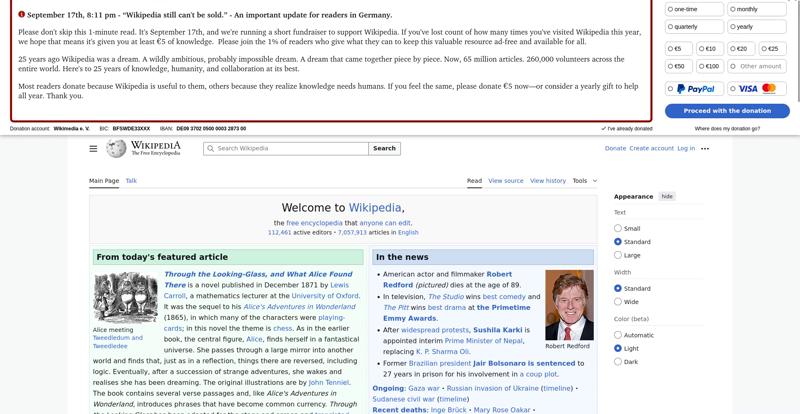This screenshot has height=414, width=800.
Task: Choose the €5 donation amount
Action: (x=679, y=48)
